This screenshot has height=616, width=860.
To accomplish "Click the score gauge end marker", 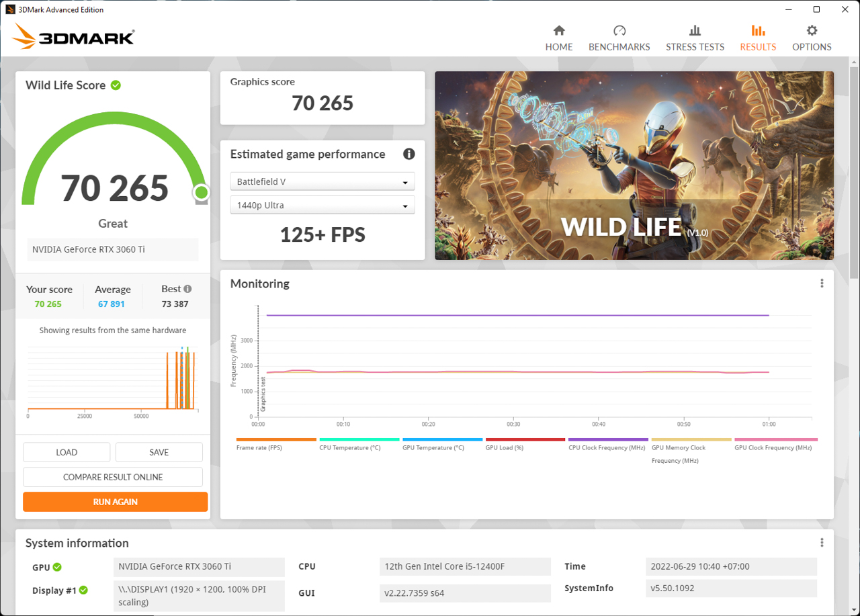I will pyautogui.click(x=201, y=193).
